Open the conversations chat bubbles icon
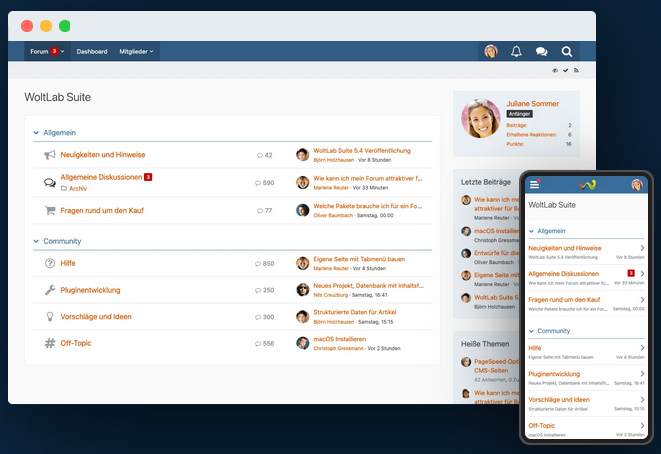 click(x=541, y=51)
